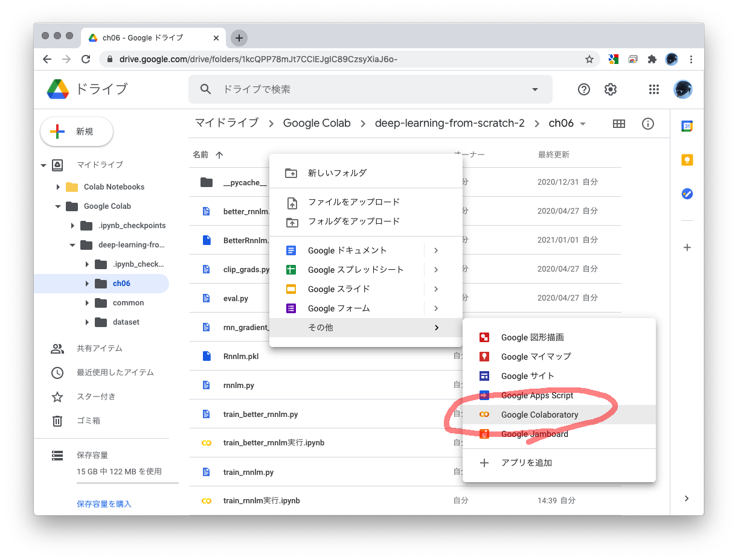
Task: Collapse the Google Colab tree folder
Action: (58, 206)
